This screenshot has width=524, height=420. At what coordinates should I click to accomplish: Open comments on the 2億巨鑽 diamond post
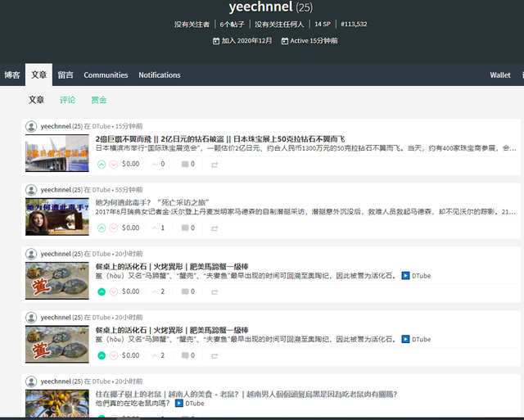188,164
